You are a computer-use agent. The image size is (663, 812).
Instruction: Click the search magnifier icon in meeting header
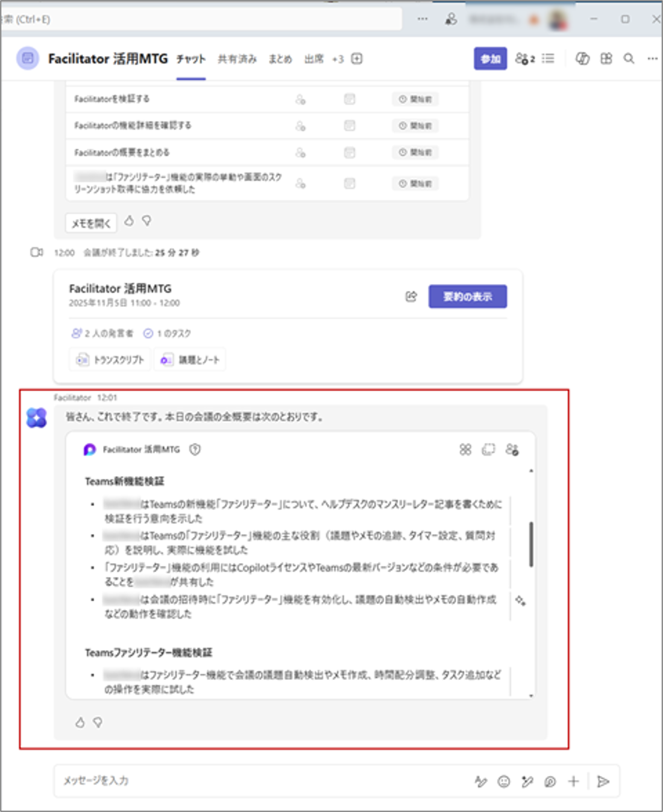click(629, 58)
